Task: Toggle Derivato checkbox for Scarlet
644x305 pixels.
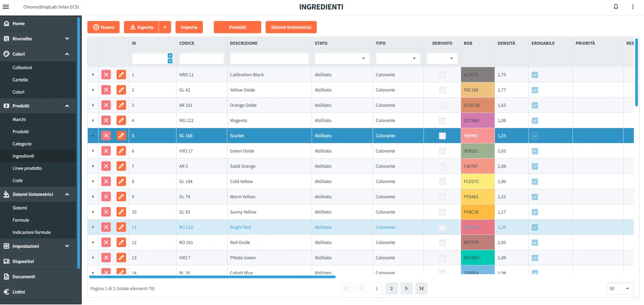Action: pos(442,136)
